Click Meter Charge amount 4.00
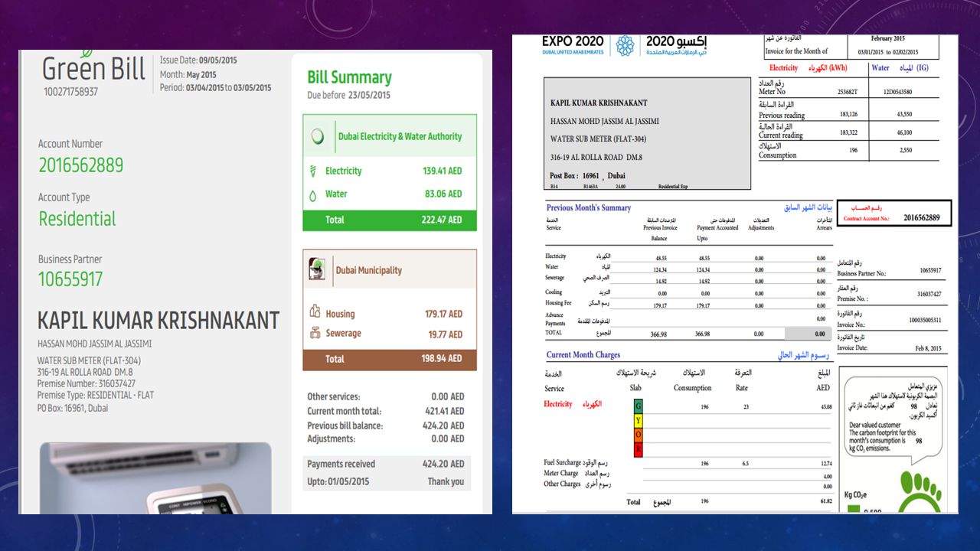 point(827,476)
